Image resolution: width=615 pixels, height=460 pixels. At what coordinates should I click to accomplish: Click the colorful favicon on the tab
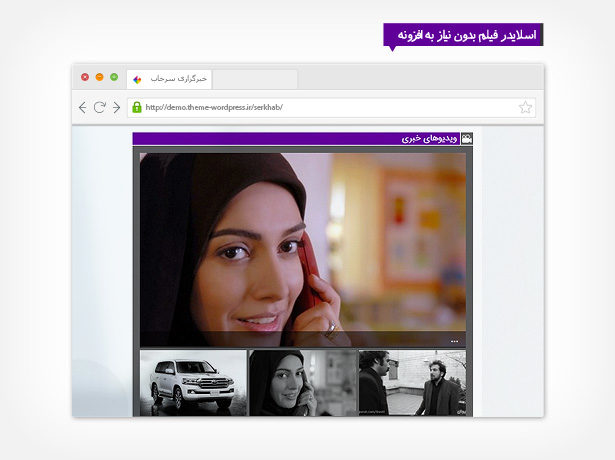pyautogui.click(x=138, y=79)
